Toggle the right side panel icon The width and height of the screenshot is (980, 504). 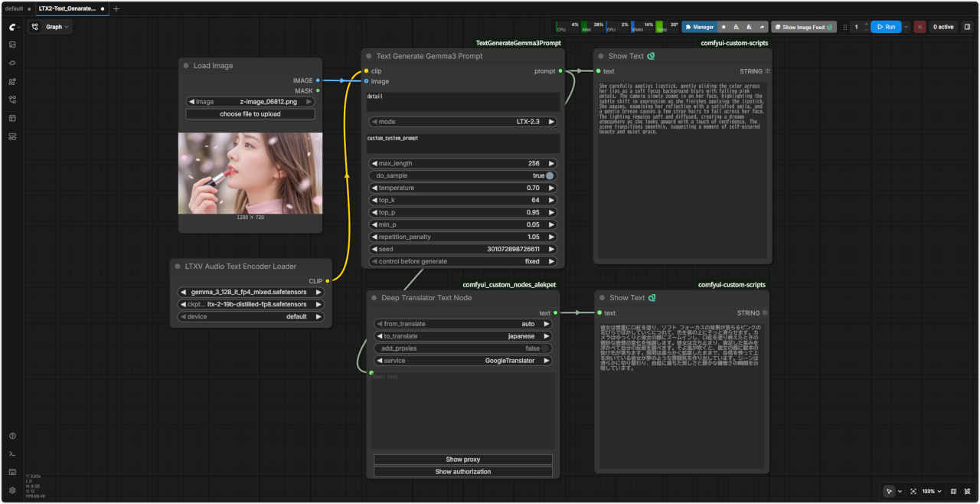point(967,27)
